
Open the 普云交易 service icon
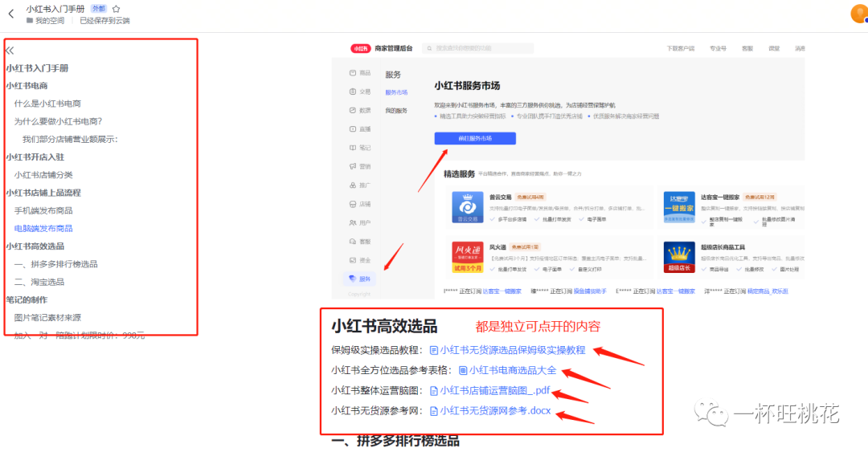tap(467, 207)
